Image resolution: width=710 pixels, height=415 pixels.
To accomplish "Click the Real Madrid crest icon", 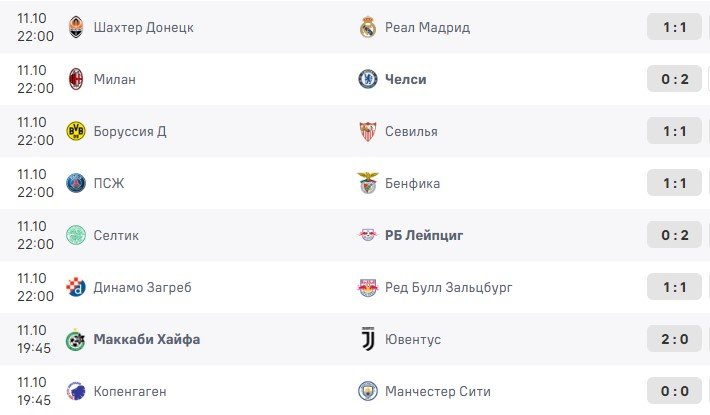I will [x=368, y=27].
